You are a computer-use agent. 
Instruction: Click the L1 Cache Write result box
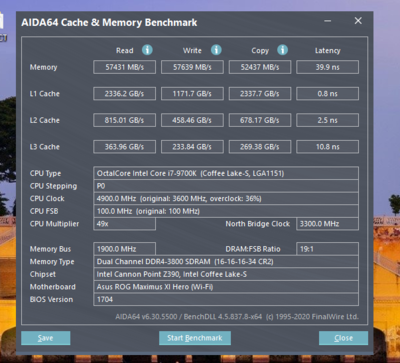[192, 94]
